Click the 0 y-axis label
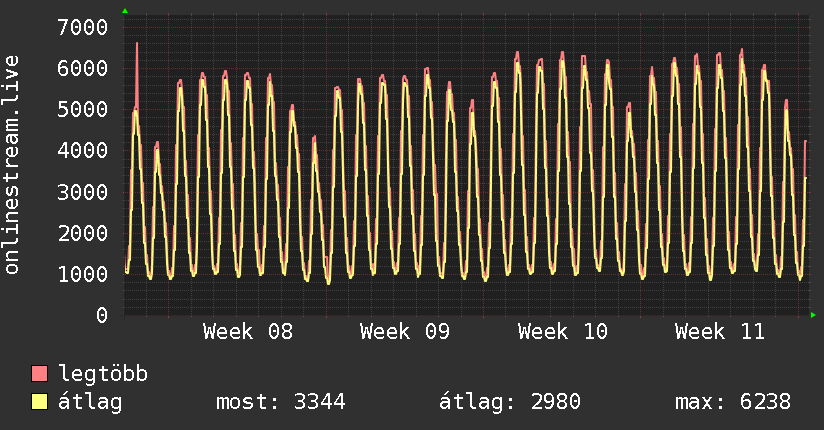This screenshot has height=430, width=824. pos(102,315)
